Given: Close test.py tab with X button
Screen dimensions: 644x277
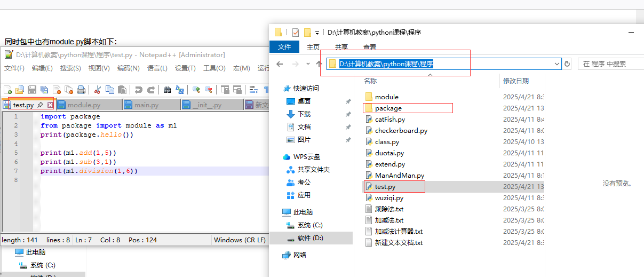Looking at the screenshot, I should [50, 105].
